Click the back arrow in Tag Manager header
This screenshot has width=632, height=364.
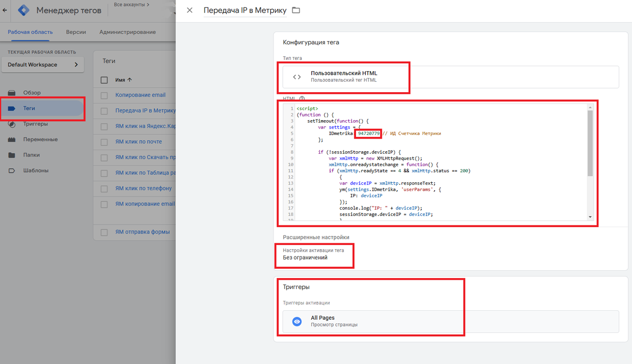tap(5, 11)
